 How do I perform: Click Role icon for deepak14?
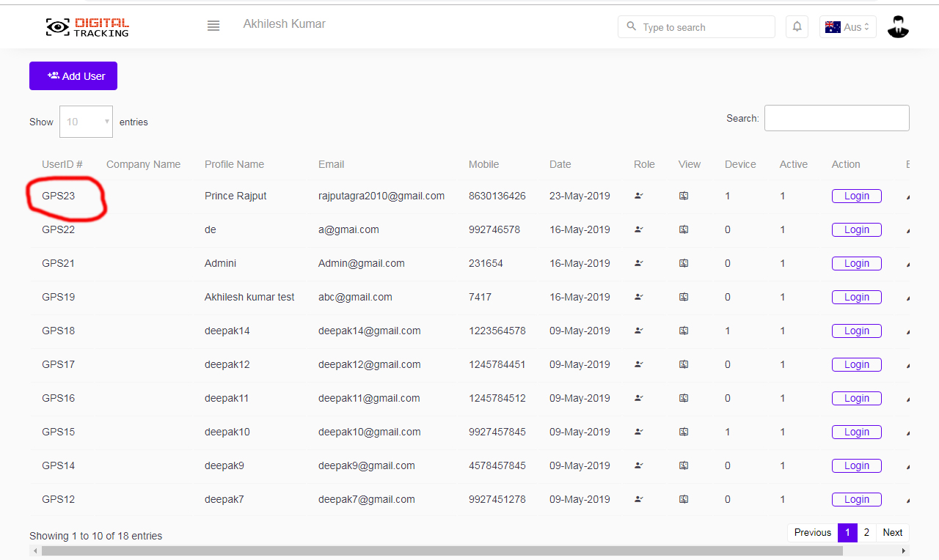click(x=639, y=331)
